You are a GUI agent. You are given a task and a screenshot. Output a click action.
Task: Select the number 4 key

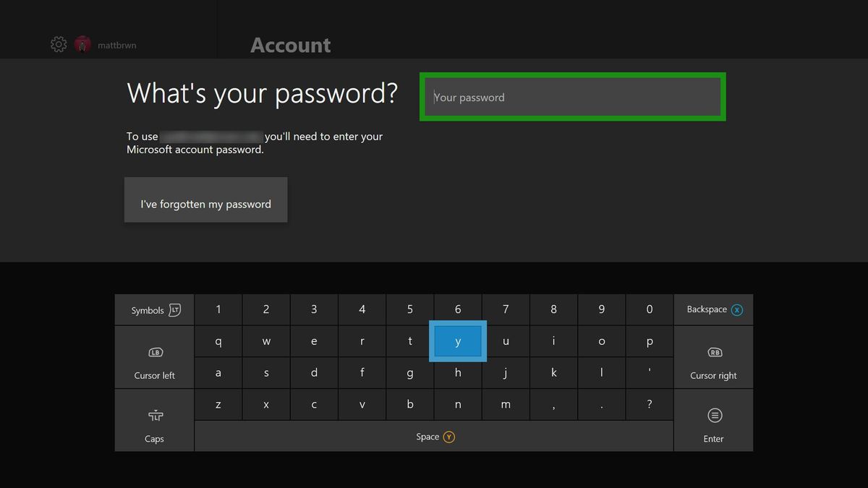pos(362,310)
